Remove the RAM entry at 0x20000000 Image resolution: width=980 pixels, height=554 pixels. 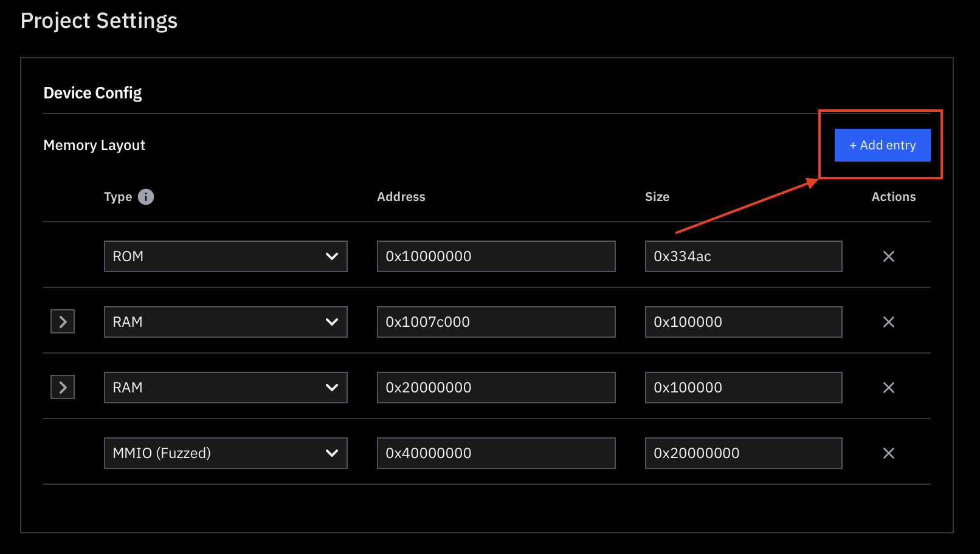(x=889, y=387)
